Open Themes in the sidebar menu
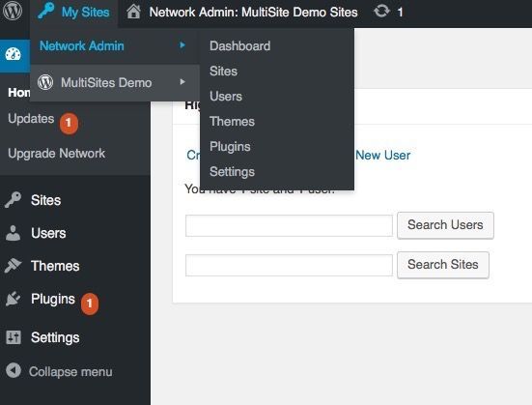 coord(55,266)
